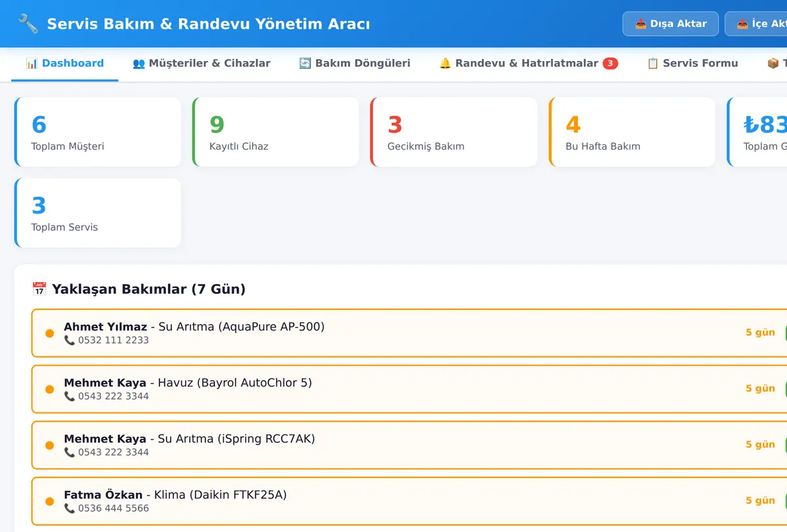Click the wrench logo icon in the header
The height and width of the screenshot is (532, 787).
28,24
